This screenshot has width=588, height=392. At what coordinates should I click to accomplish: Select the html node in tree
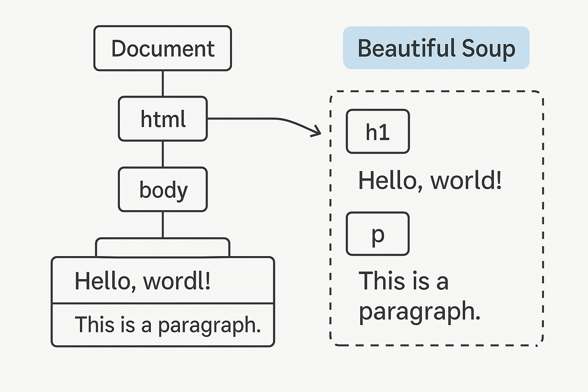163,119
